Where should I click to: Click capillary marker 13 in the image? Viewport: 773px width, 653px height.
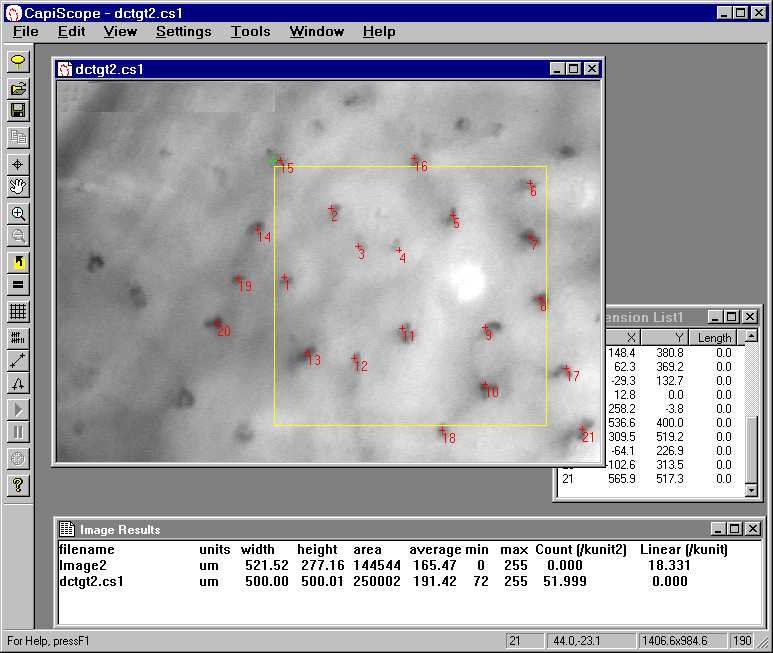(x=312, y=357)
